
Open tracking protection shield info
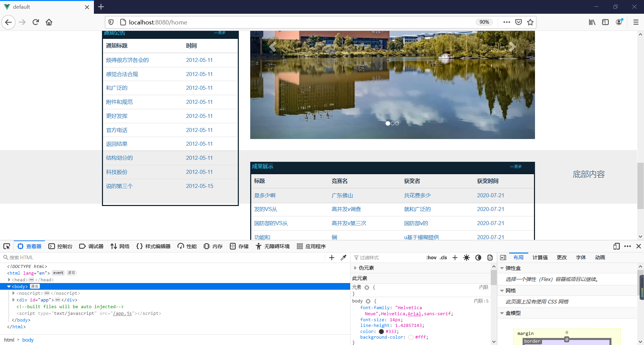(111, 22)
